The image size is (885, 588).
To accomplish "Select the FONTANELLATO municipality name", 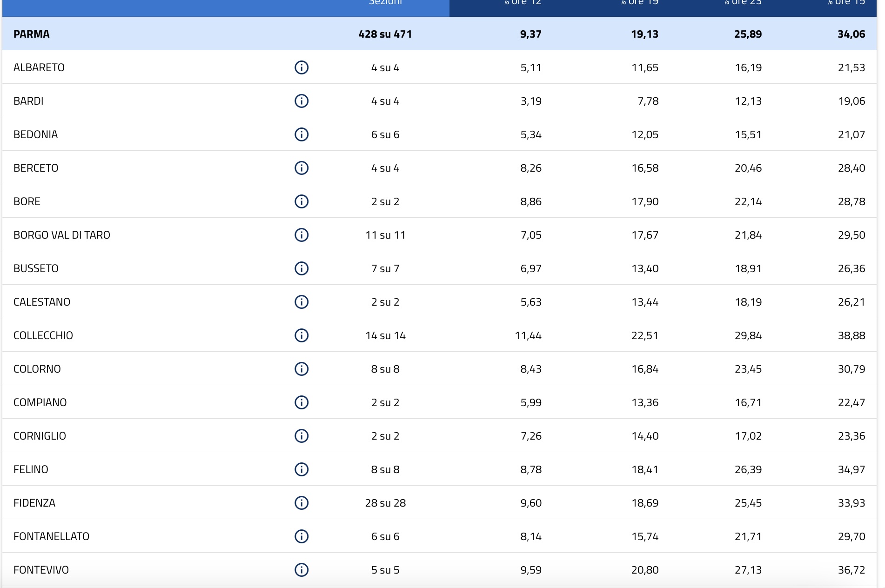I will pos(51,536).
